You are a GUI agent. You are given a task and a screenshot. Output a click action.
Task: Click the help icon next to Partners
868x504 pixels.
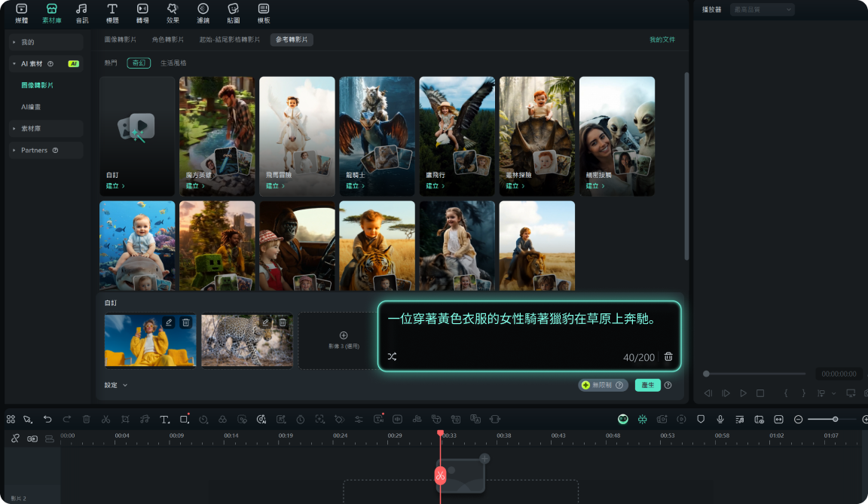tap(55, 150)
